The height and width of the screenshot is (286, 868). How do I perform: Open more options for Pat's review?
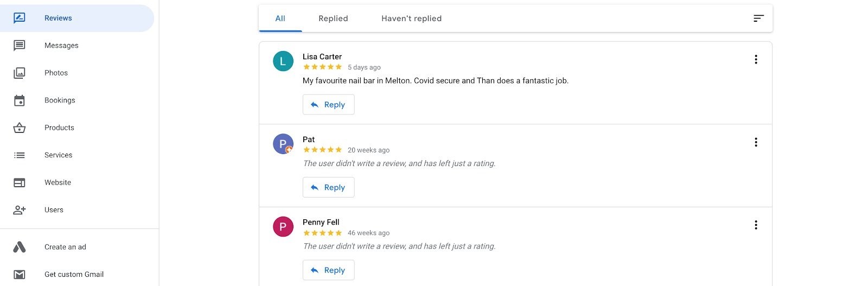pos(756,142)
